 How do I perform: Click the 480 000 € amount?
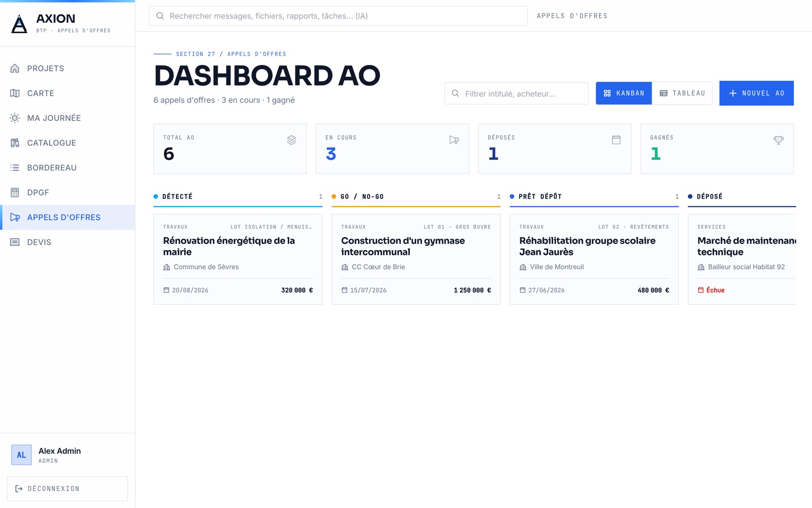click(653, 291)
